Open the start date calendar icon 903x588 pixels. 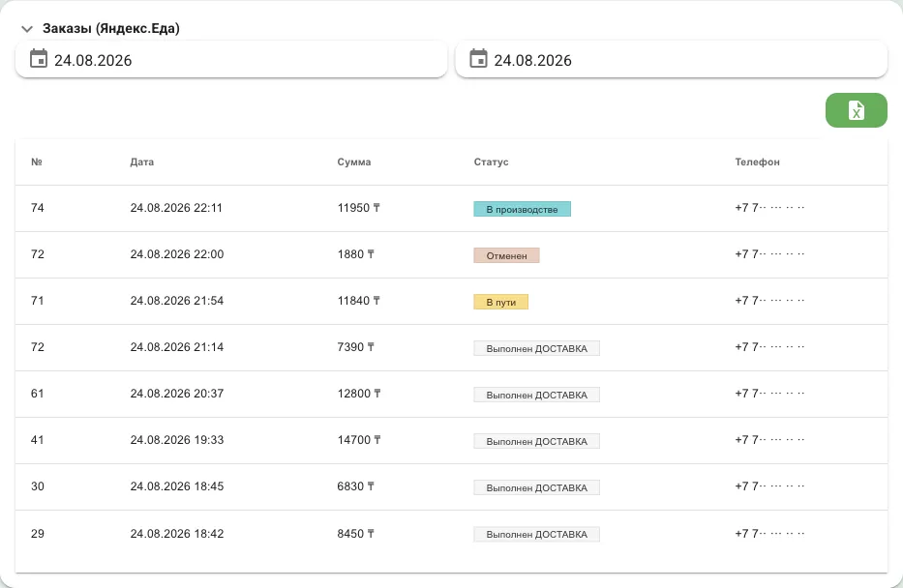pyautogui.click(x=39, y=59)
